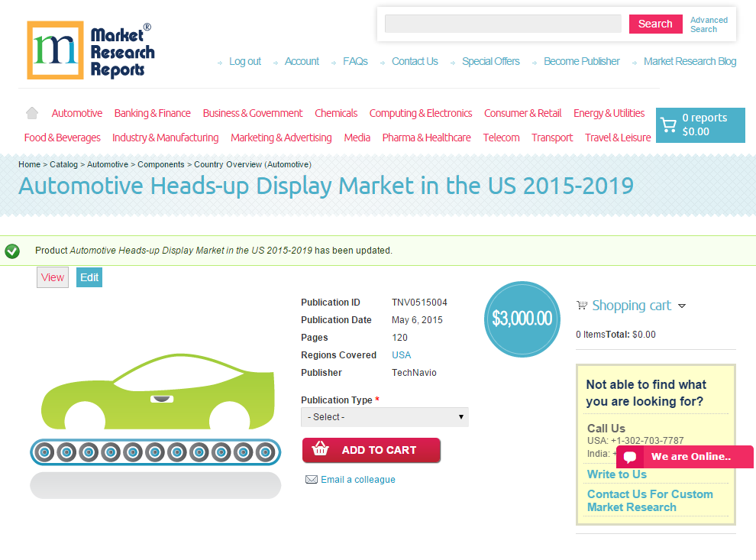Follow the Advanced Search link
The image size is (756, 560).
tap(709, 24)
